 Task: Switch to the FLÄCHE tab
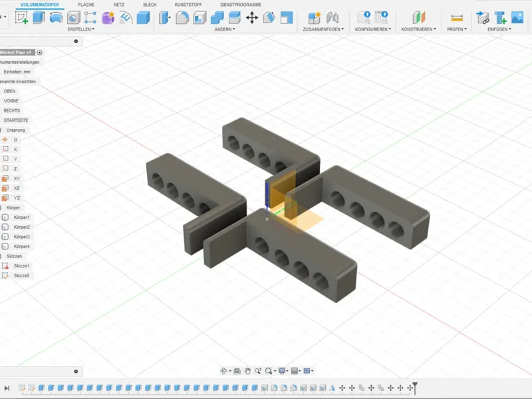click(86, 5)
